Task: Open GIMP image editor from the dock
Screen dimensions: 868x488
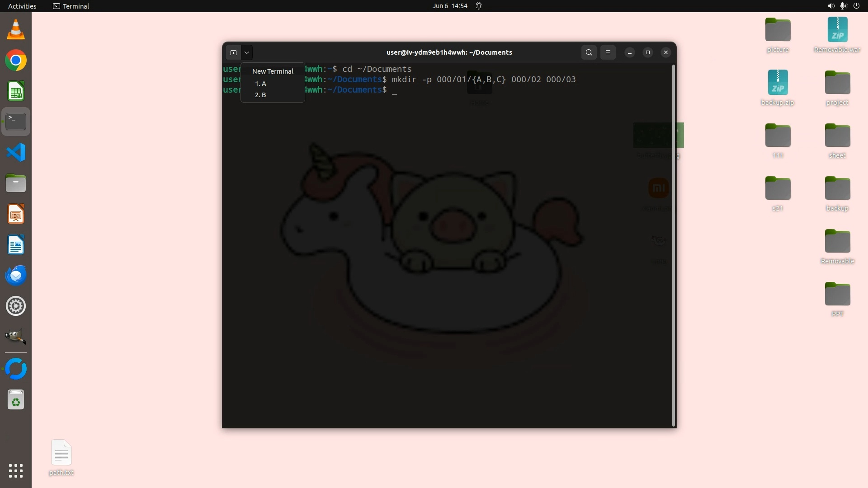Action: (x=16, y=337)
